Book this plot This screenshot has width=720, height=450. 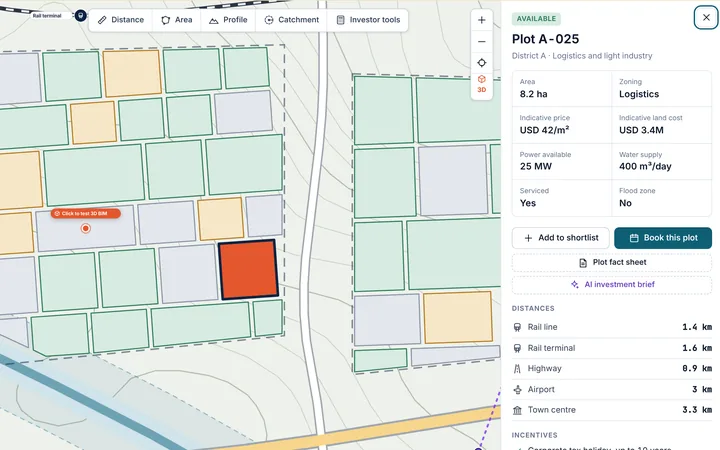(663, 238)
